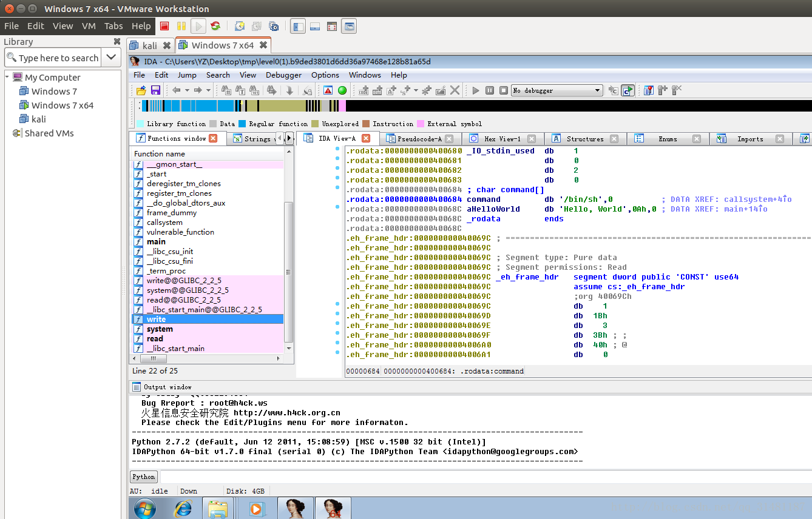This screenshot has height=519, width=812.
Task: Start debugger process with play icon
Action: [x=475, y=90]
